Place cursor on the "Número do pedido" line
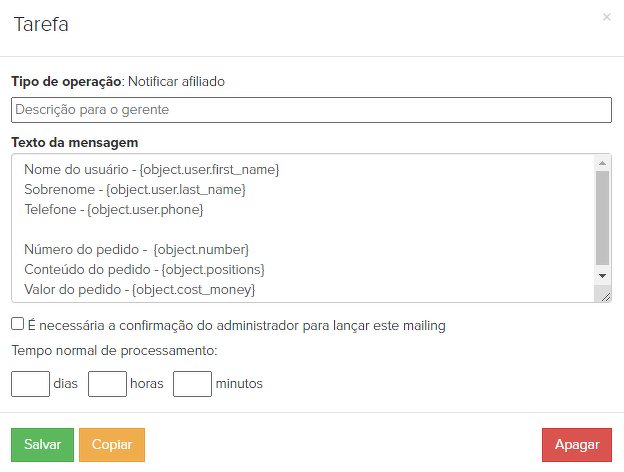This screenshot has width=624, height=472. (x=136, y=249)
